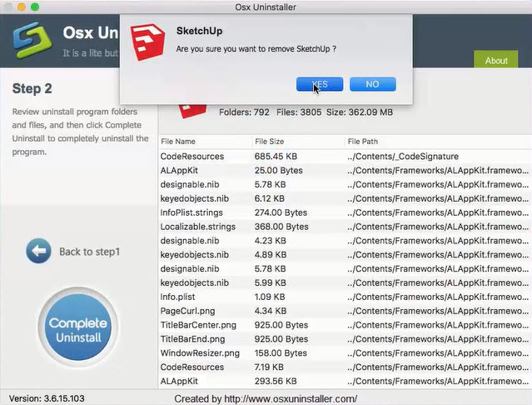532x405 pixels.
Task: Click NO to cancel removing SketchUp
Action: click(372, 84)
